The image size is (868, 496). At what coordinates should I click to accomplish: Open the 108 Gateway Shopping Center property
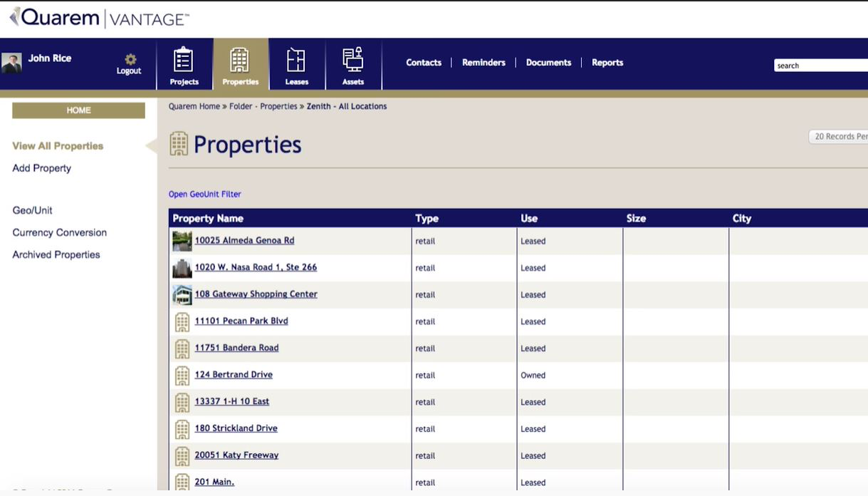pyautogui.click(x=255, y=294)
